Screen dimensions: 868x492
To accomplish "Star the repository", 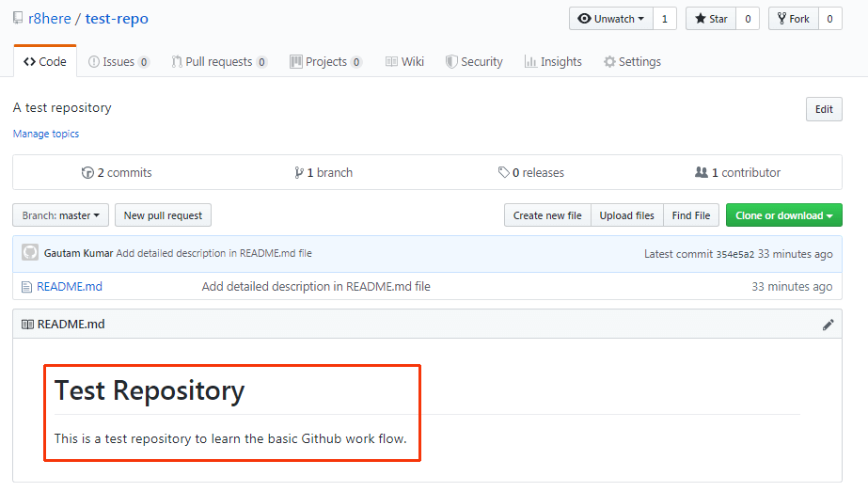I will [x=711, y=19].
